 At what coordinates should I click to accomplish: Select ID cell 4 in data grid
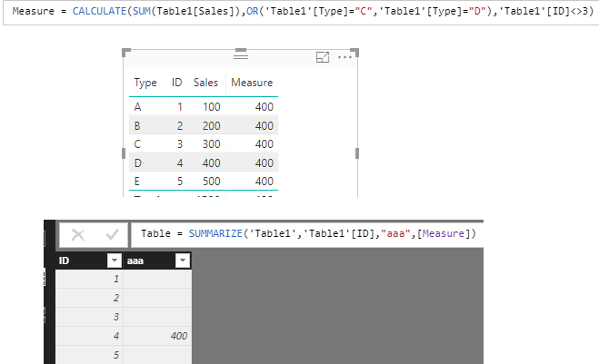tap(89, 336)
